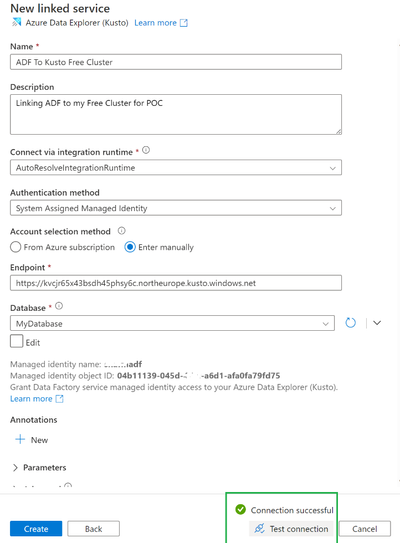400x543 pixels.
Task: Open the Authentication method dropdown
Action: 176,208
